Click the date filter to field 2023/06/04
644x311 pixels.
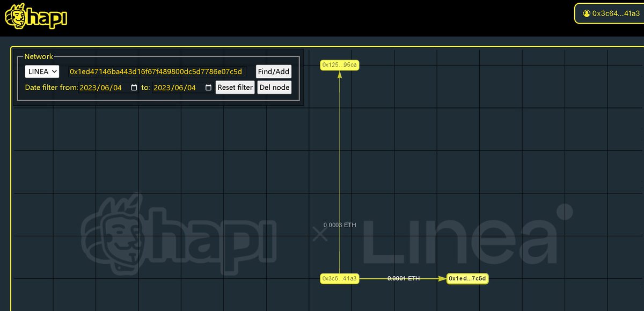point(183,88)
